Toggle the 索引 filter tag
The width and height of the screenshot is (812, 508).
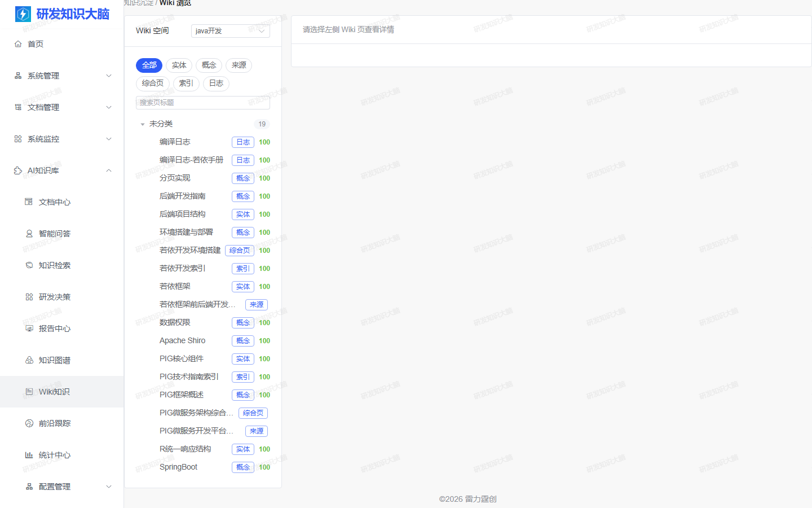click(x=186, y=84)
